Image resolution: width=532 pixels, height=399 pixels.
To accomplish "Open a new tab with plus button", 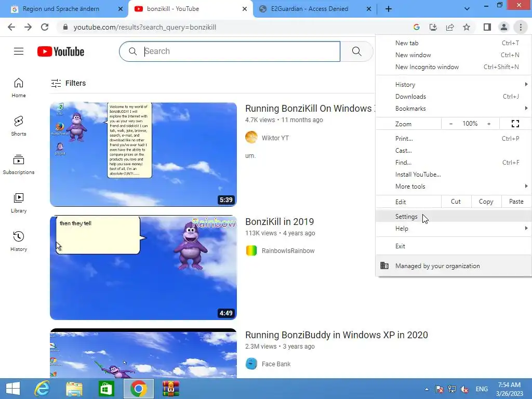I will tap(389, 9).
